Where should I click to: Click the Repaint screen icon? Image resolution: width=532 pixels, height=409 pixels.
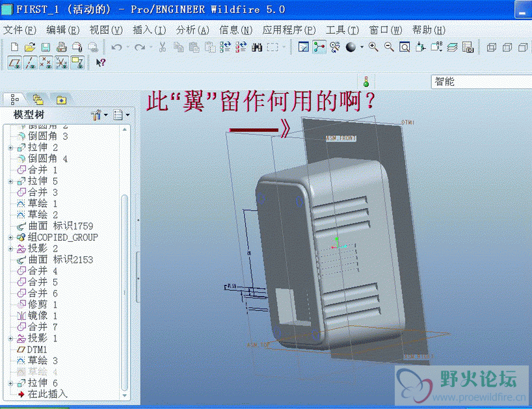click(303, 47)
